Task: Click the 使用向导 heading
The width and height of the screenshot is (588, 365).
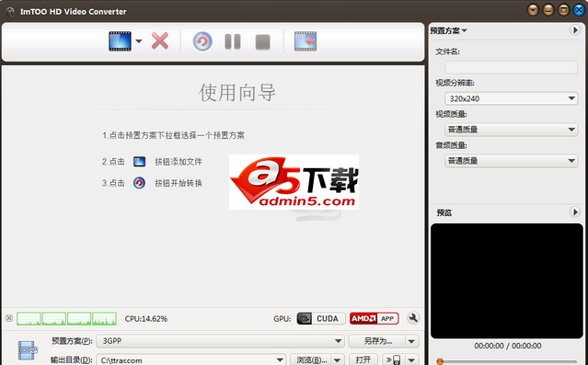Action: pos(237,92)
